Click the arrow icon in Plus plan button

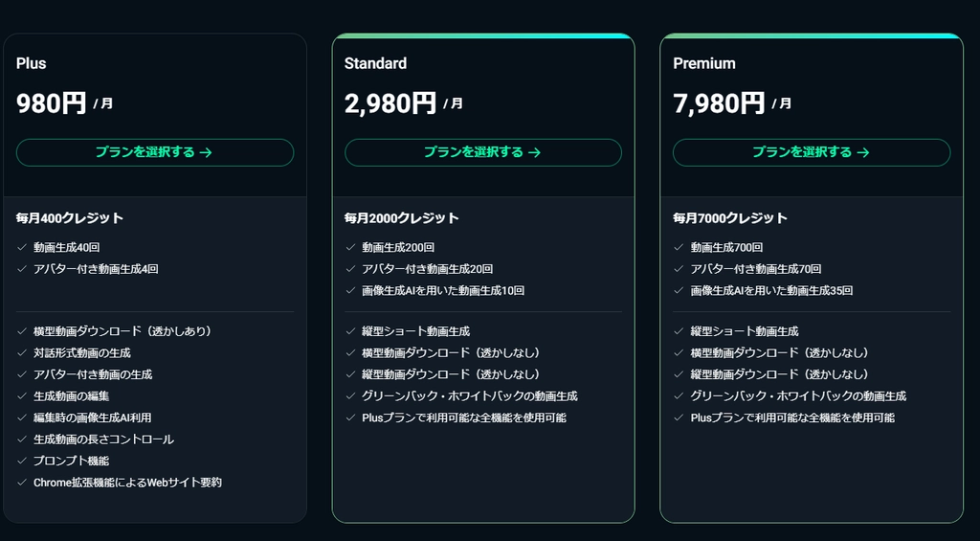click(207, 152)
